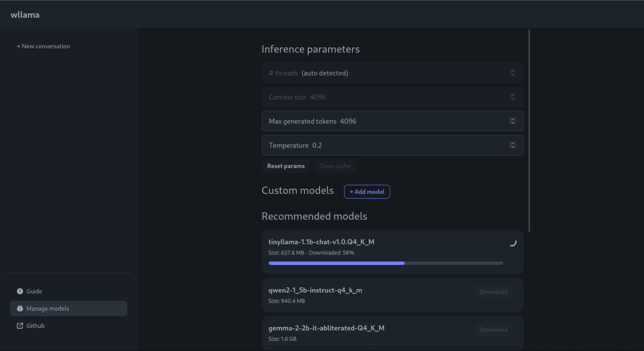The height and width of the screenshot is (351, 644).
Task: Click the Guide question mark icon
Action: click(20, 291)
